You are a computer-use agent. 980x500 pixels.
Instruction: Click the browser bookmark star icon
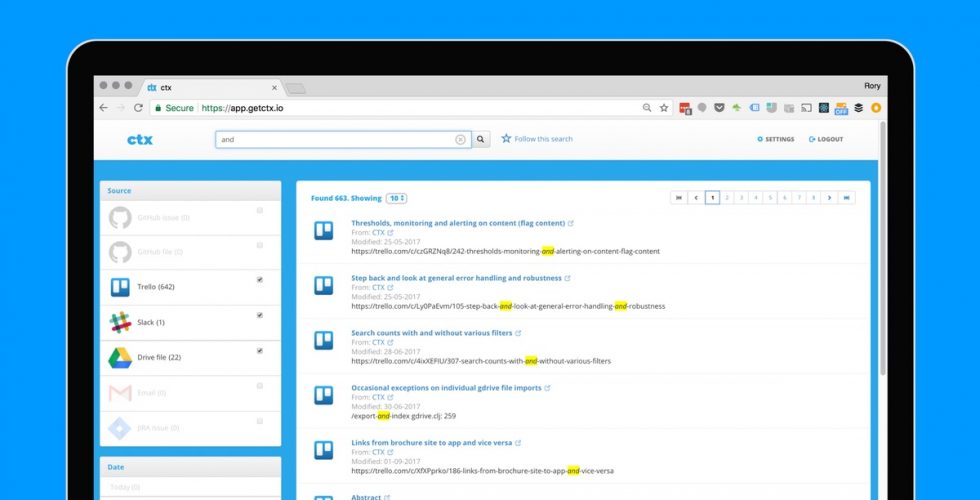point(664,108)
